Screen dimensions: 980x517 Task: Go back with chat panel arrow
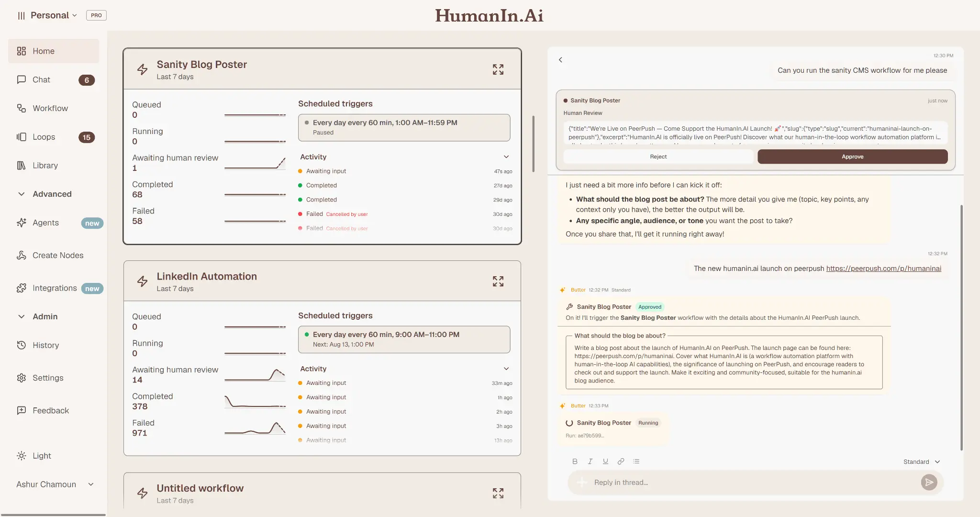(x=560, y=60)
